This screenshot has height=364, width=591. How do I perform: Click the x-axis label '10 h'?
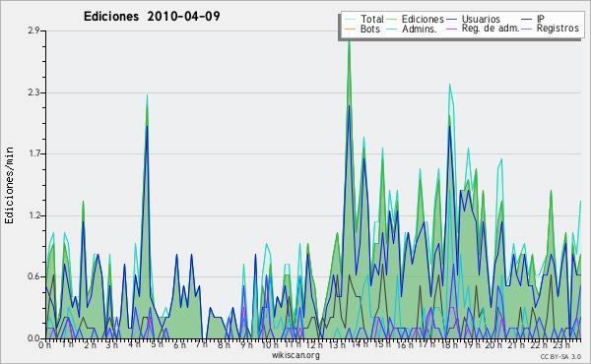(x=270, y=344)
